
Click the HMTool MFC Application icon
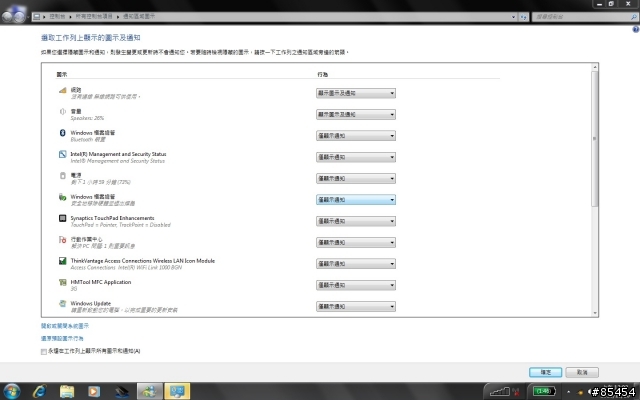tap(62, 282)
